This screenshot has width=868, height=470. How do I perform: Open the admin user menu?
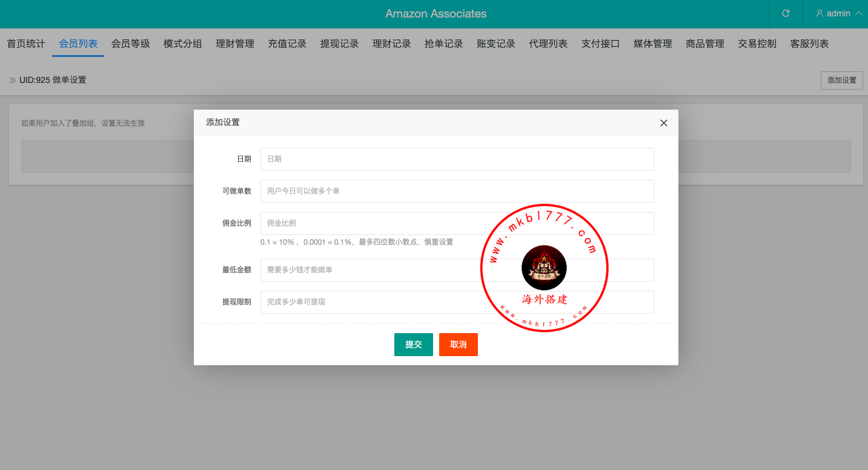pyautogui.click(x=839, y=13)
